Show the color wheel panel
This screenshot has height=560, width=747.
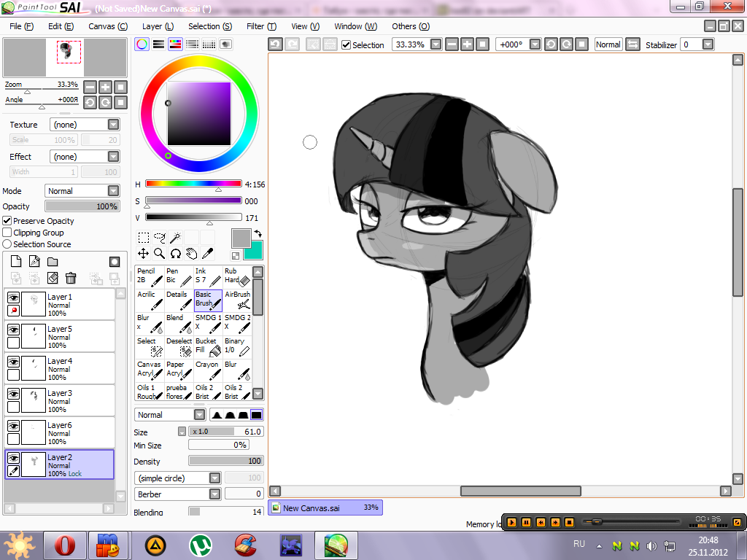coord(142,44)
